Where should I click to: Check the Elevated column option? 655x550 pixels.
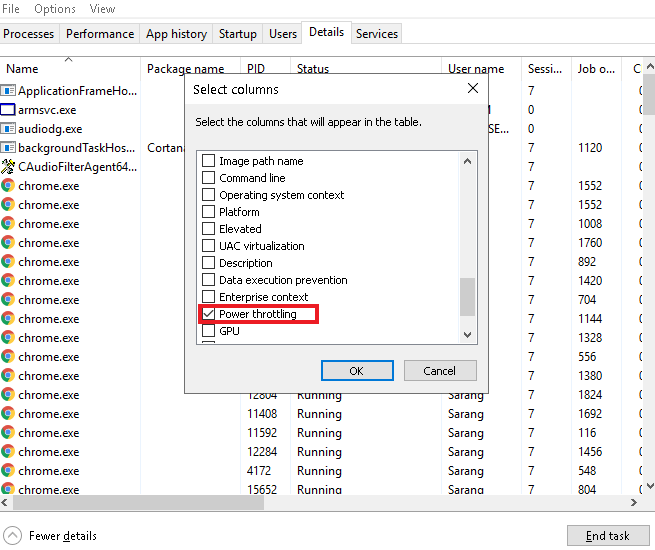tap(208, 229)
